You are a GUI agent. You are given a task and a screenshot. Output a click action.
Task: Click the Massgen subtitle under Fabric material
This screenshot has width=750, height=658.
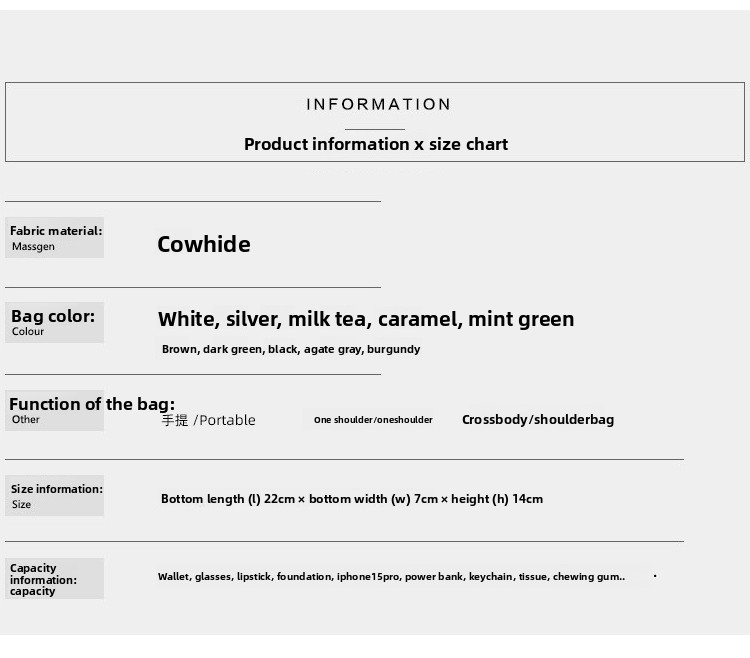pyautogui.click(x=33, y=247)
